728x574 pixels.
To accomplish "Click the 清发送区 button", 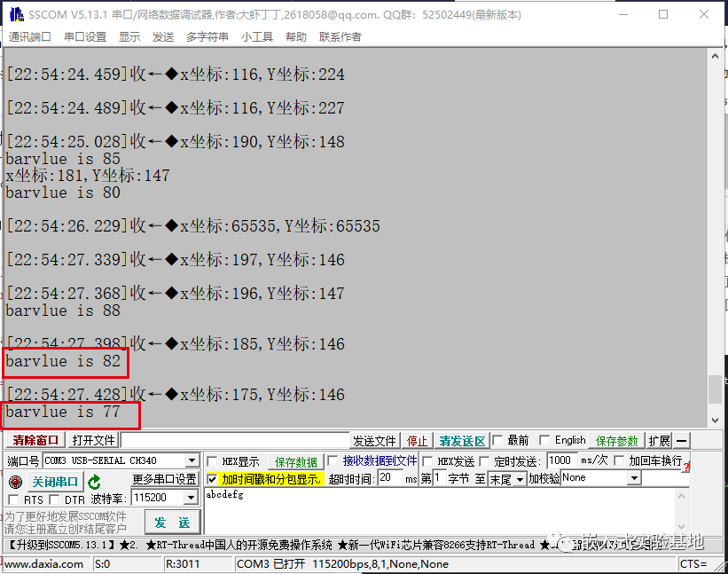I will pyautogui.click(x=462, y=441).
